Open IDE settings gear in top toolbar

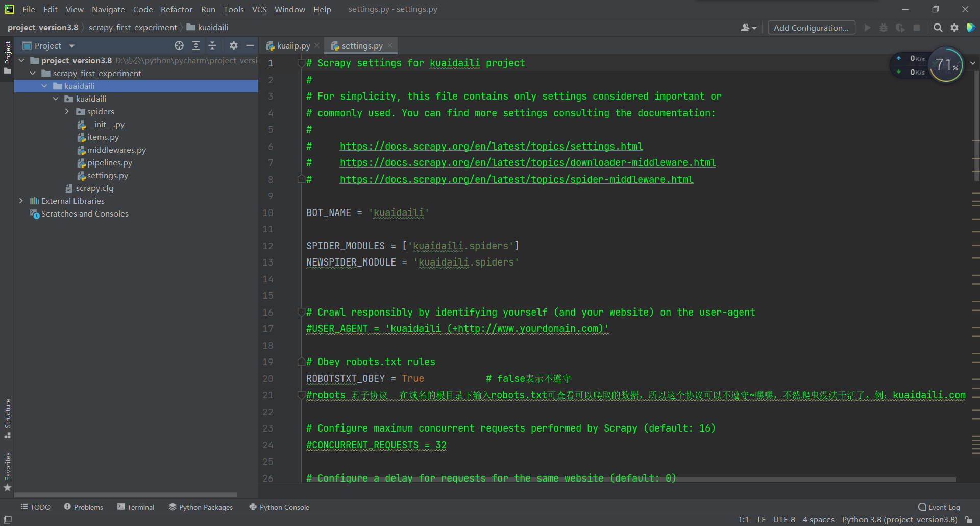tap(954, 28)
